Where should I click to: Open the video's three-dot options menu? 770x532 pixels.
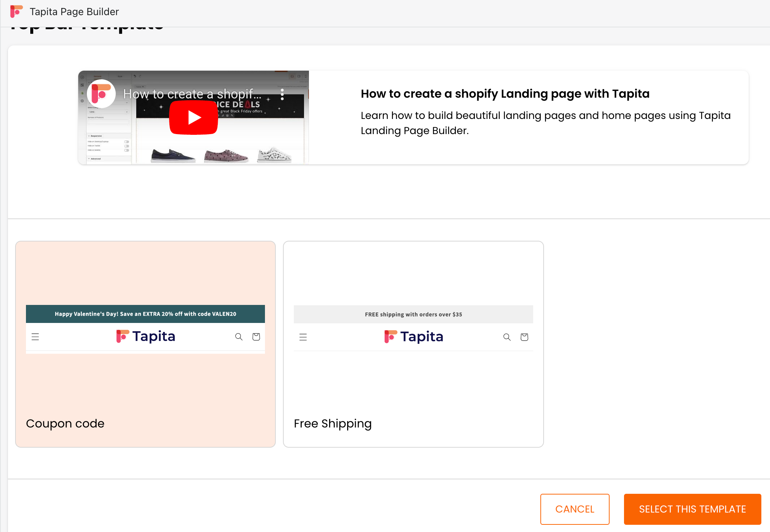click(282, 95)
